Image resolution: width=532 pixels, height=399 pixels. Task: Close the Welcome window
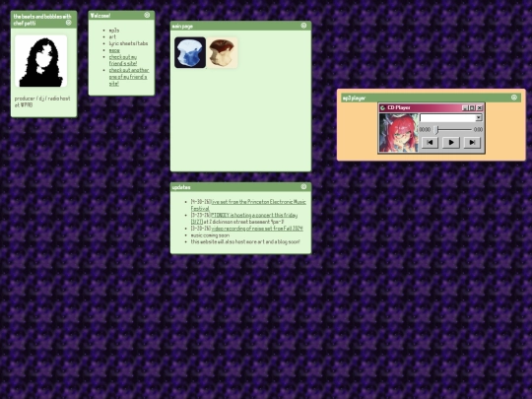click(147, 15)
